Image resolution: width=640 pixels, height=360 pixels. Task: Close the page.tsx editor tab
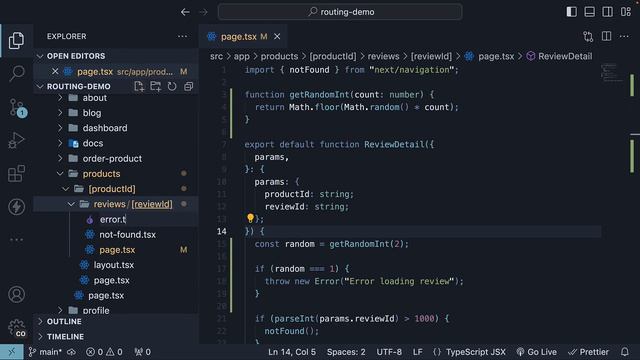[277, 37]
